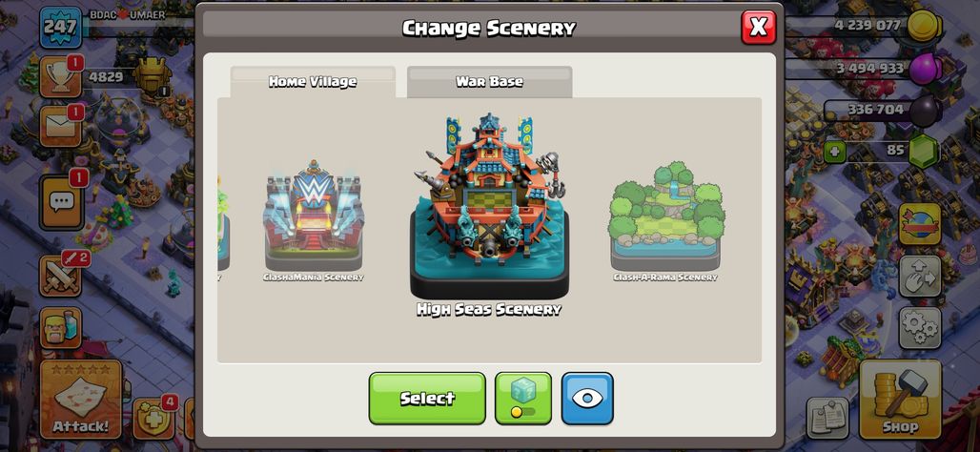Open the Shop hammer and coins
Viewport: 980px width, 452px height.
click(x=900, y=400)
